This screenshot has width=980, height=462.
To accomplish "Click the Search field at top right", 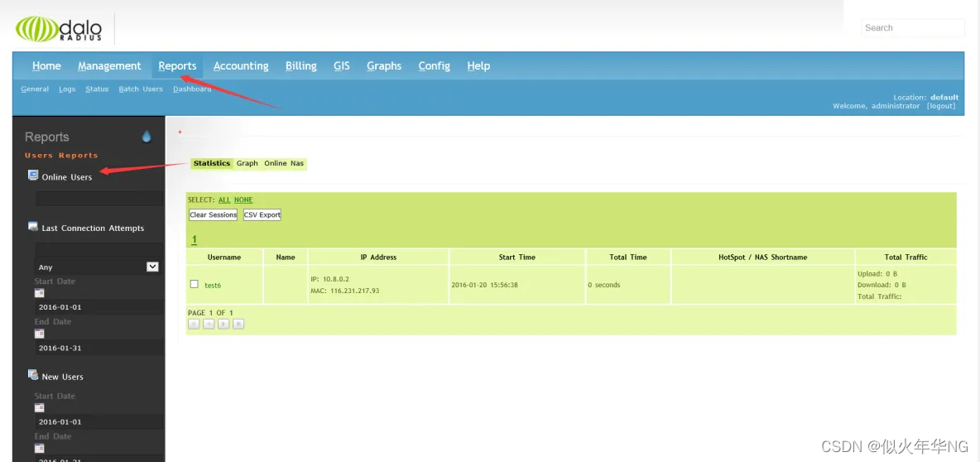I will 912,27.
